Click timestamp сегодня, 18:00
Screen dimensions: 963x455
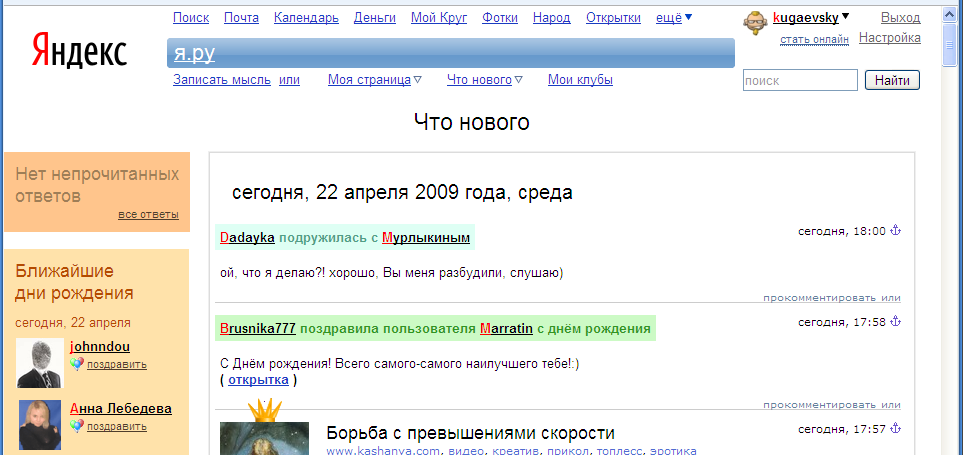(842, 231)
